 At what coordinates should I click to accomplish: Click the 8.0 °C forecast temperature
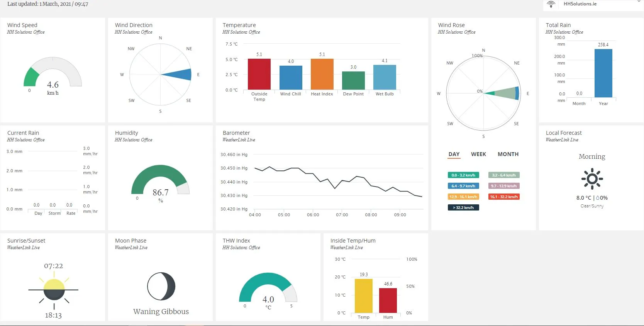[x=584, y=198]
